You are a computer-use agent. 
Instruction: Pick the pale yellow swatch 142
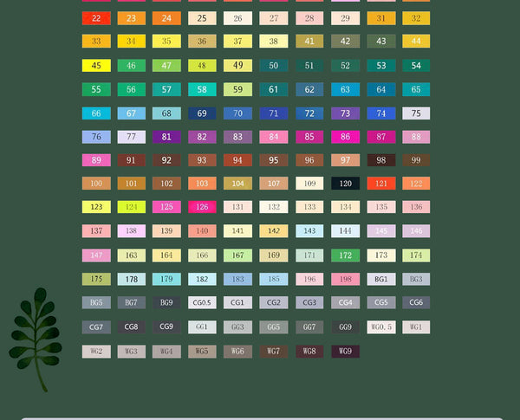[x=274, y=231]
